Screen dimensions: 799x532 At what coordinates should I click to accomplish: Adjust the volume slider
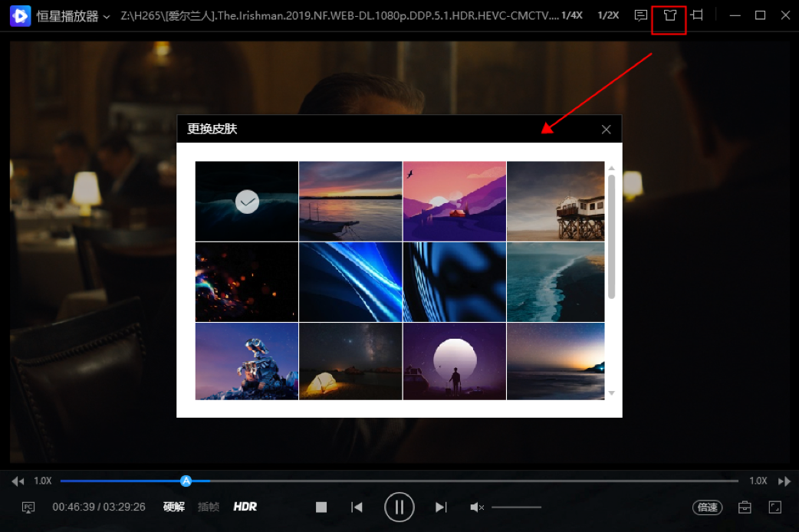click(x=516, y=507)
